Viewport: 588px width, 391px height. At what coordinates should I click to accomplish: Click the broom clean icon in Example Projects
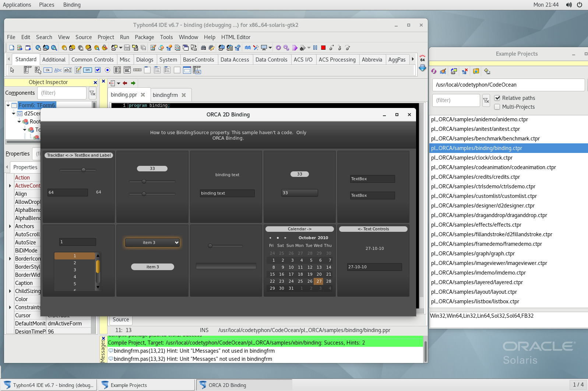click(443, 71)
